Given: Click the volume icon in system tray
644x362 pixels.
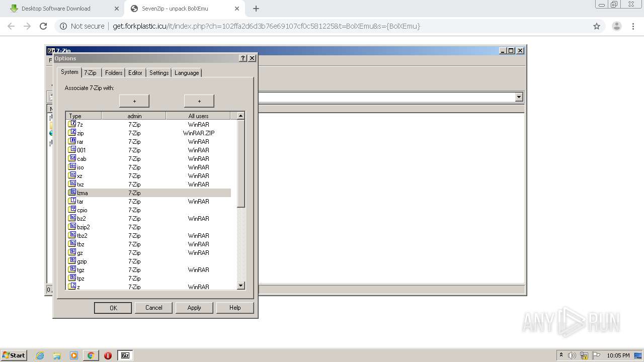Looking at the screenshot, I should pyautogui.click(x=572, y=355).
